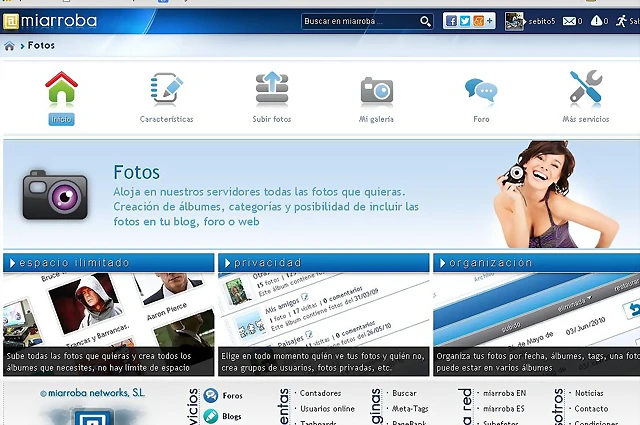Click the Inicio house icon
Viewport: 640px width, 425px height.
click(61, 87)
